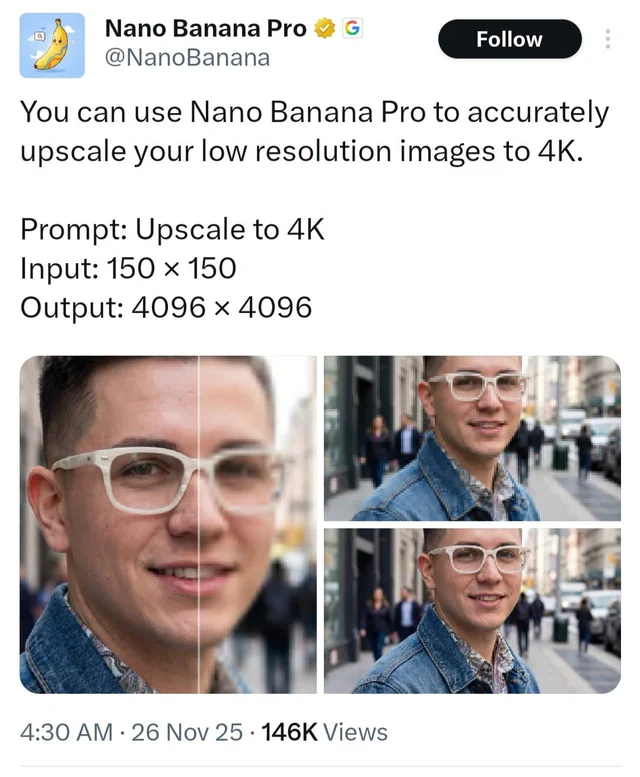
Task: Open the three-dot more options menu
Action: (x=608, y=39)
